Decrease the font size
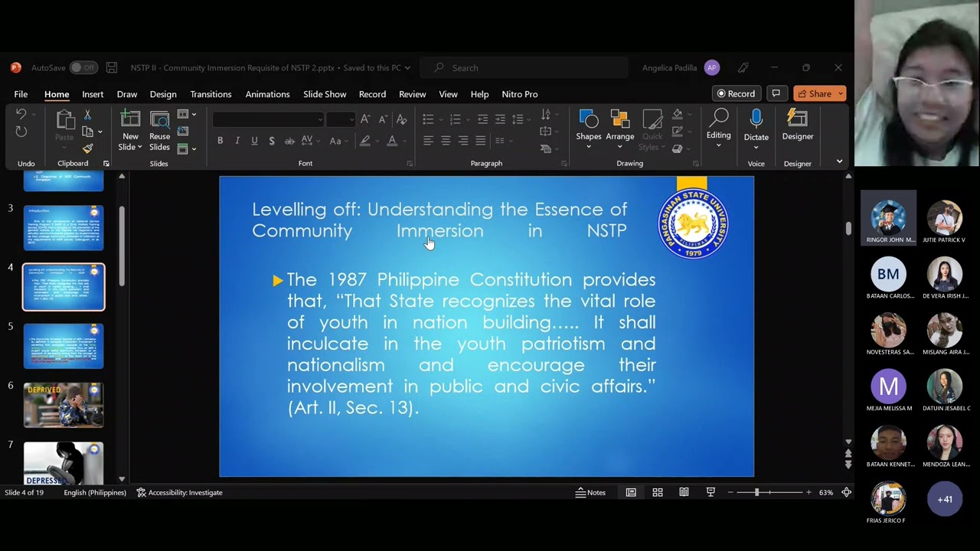This screenshot has width=980, height=551. (383, 119)
